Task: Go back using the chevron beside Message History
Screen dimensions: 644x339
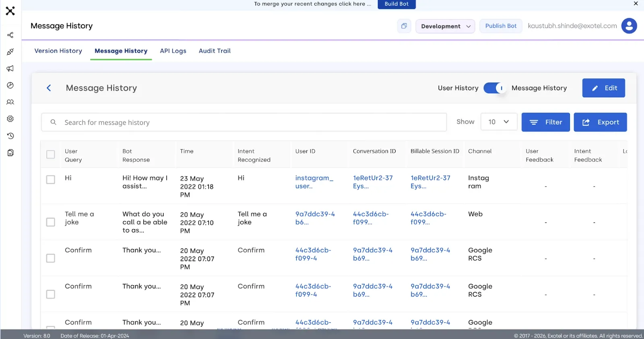Action: point(49,88)
